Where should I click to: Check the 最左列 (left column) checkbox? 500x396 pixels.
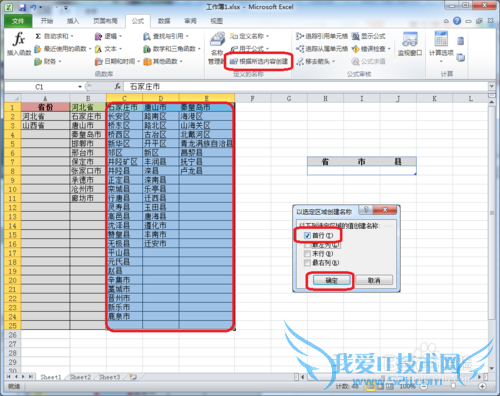pos(307,245)
